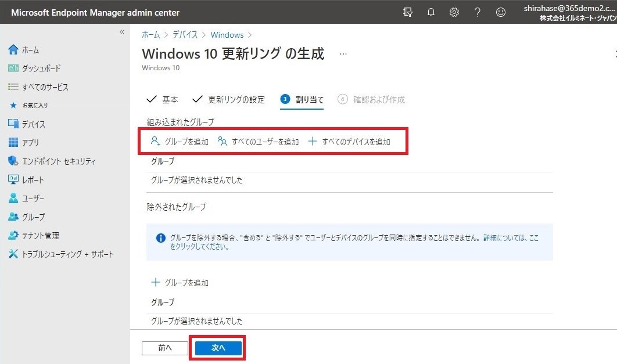Open レポート in the sidebar

33,180
